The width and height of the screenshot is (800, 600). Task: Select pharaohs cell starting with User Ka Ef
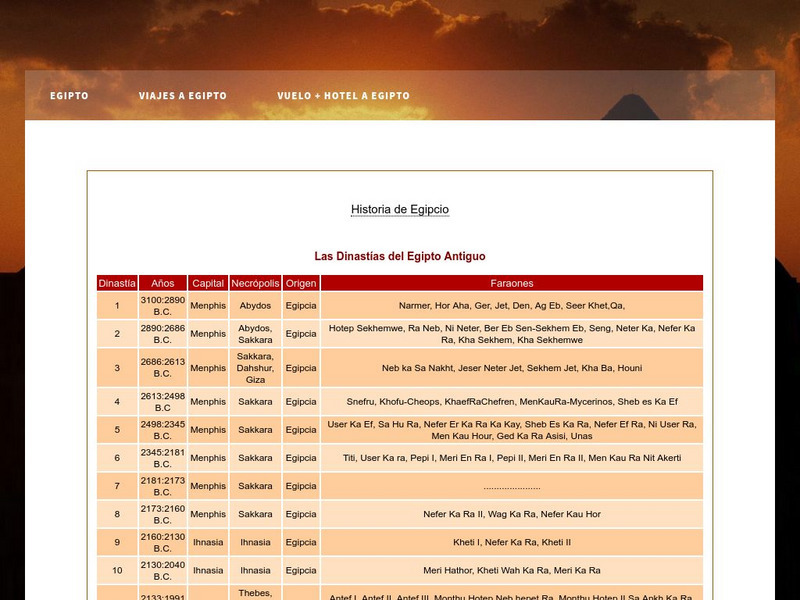point(512,430)
